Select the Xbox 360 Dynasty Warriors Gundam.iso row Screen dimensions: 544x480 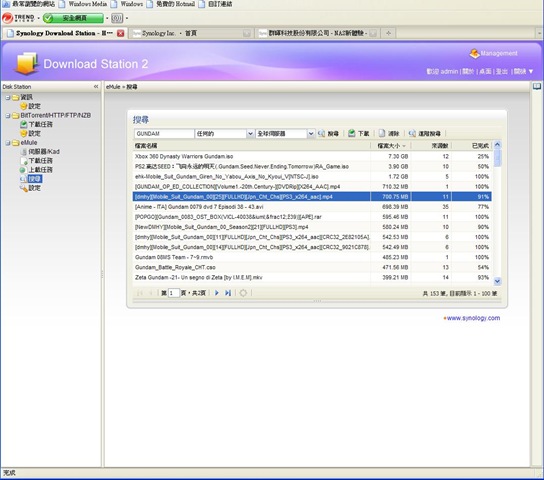[312, 156]
